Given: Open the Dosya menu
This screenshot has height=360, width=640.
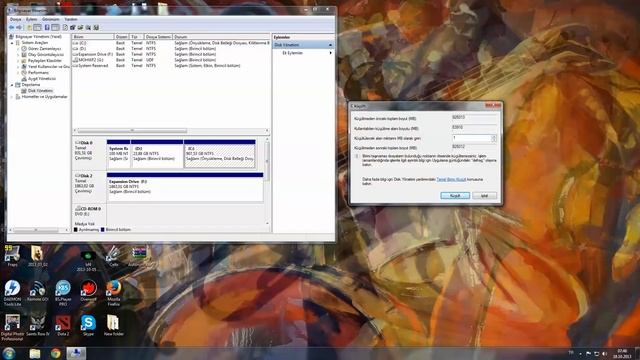Looking at the screenshot, I should point(15,19).
